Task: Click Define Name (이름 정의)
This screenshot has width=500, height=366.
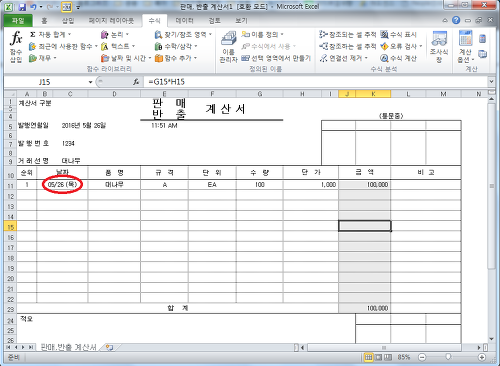Action: click(262, 34)
